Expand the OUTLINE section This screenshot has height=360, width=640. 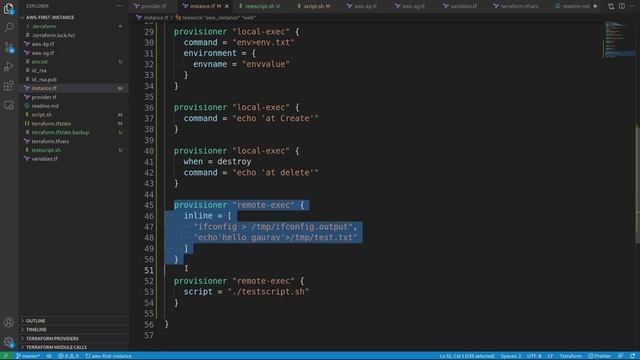click(x=36, y=321)
